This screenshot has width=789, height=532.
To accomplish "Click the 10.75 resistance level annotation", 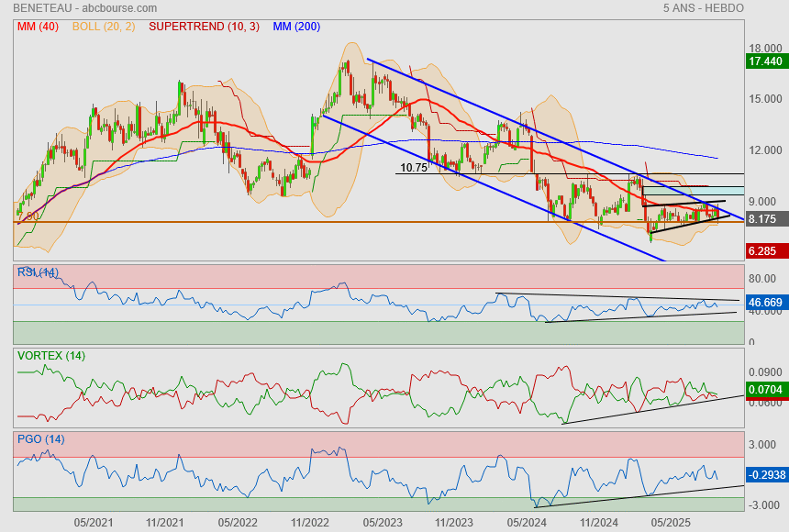I will (x=415, y=168).
